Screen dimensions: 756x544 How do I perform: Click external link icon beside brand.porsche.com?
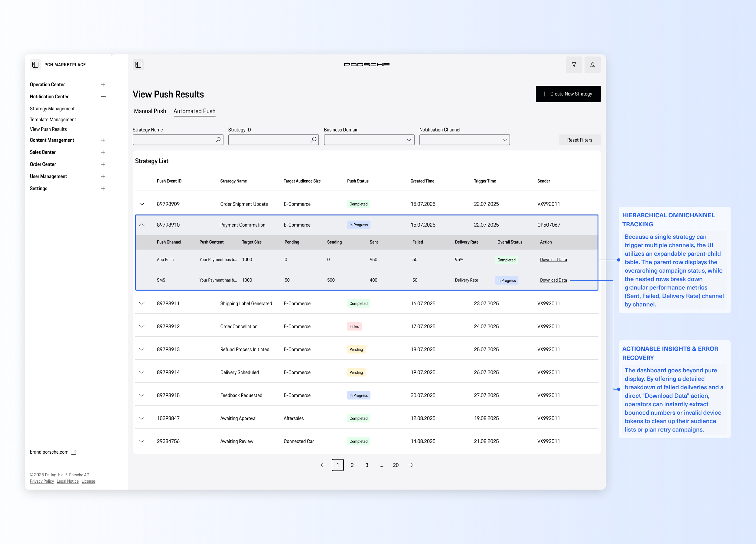pyautogui.click(x=74, y=452)
